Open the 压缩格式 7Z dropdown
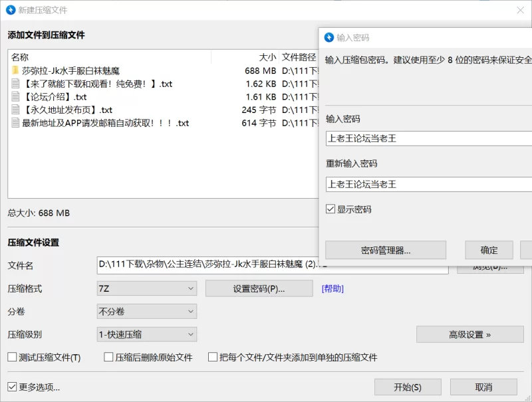Image resolution: width=532 pixels, height=402 pixels. click(x=146, y=288)
